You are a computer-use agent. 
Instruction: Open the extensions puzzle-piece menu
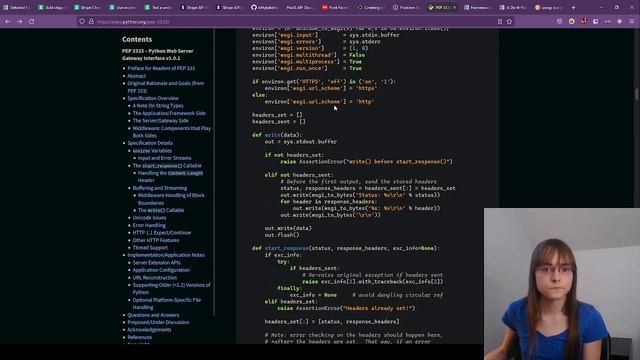click(x=620, y=21)
